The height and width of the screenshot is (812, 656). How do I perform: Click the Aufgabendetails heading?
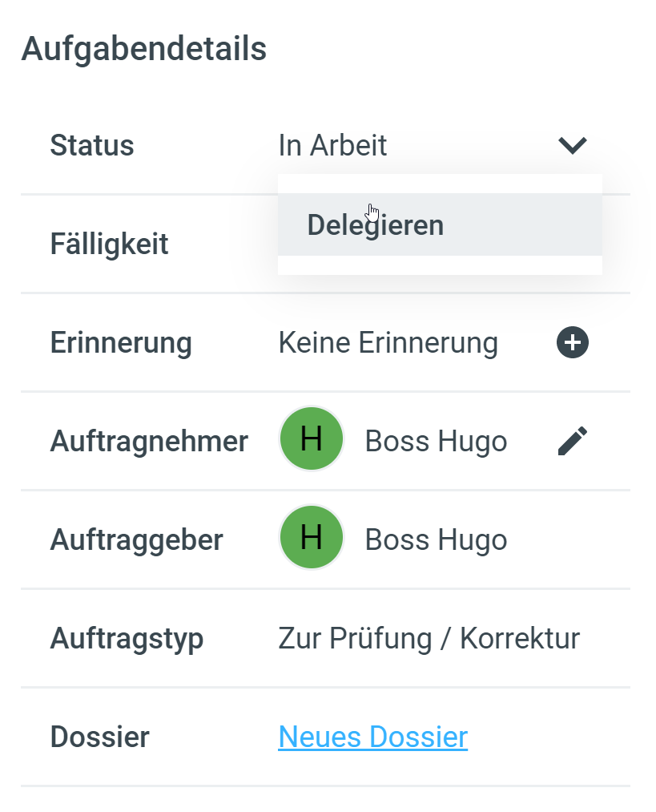[144, 49]
